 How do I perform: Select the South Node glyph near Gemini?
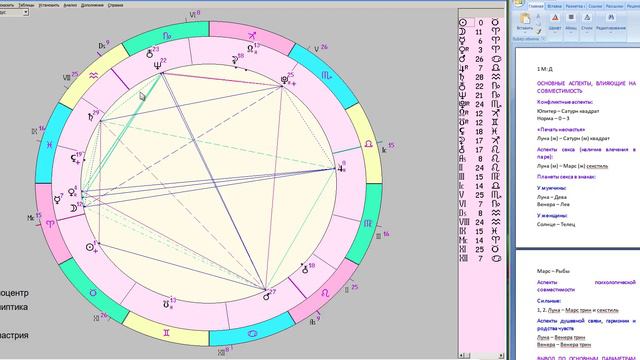tap(166, 304)
